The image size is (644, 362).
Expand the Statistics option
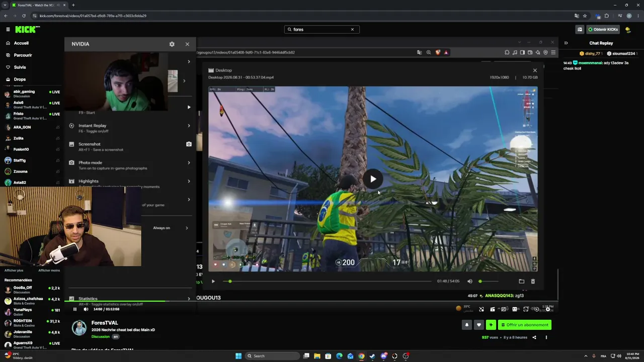(x=189, y=299)
